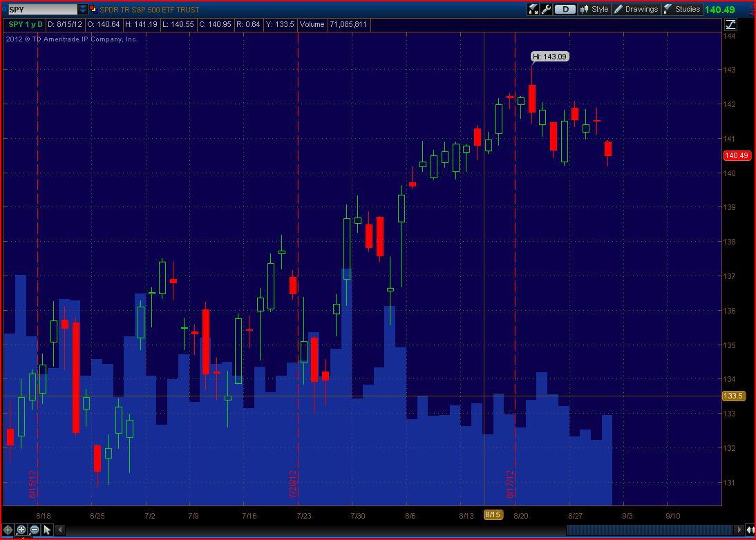Viewport: 756px width, 540px height.
Task: Click the O: 140.64 open value
Action: click(x=103, y=24)
